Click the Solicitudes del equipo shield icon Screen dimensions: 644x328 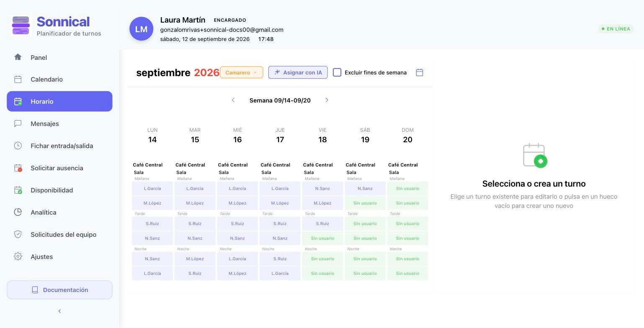tap(18, 234)
